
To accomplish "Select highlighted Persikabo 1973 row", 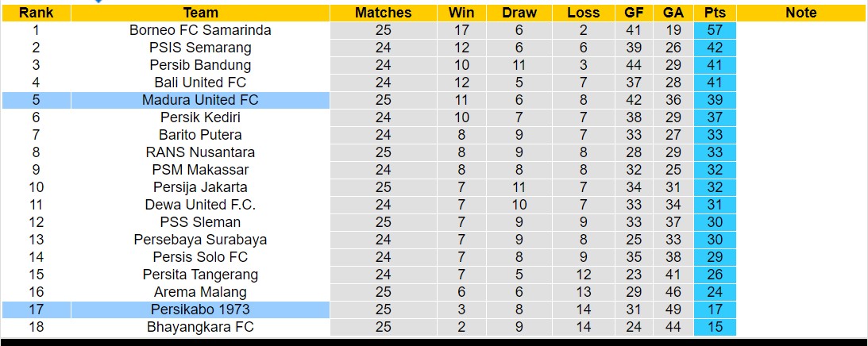I will [200, 309].
